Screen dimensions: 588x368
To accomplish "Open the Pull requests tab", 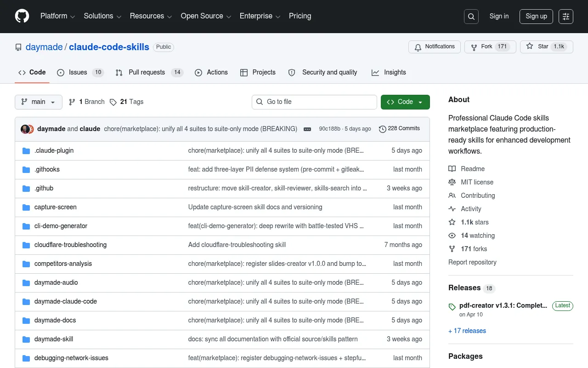I will pyautogui.click(x=149, y=72).
